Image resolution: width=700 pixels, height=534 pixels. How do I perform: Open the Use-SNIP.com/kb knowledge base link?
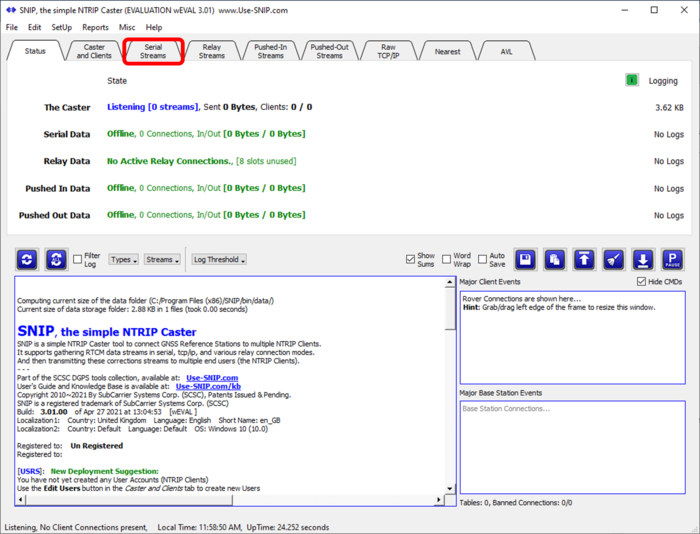208,386
